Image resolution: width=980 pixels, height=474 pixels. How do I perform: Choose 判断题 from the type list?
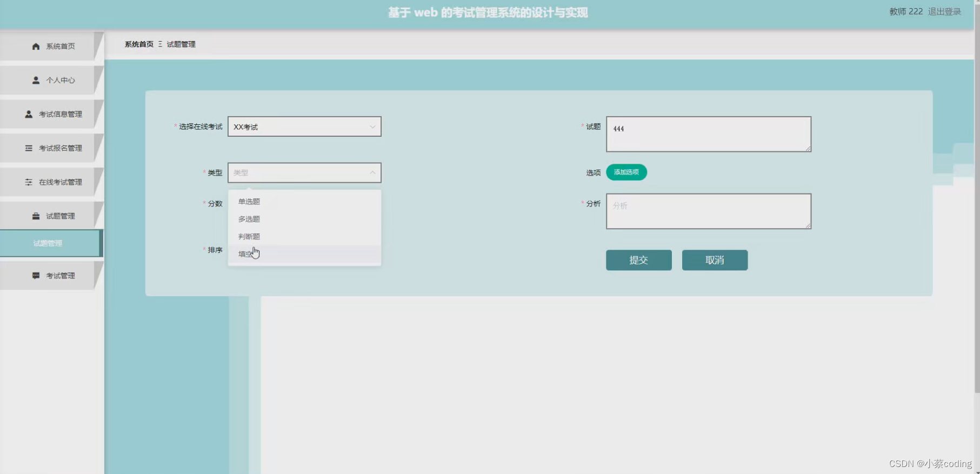(304, 236)
